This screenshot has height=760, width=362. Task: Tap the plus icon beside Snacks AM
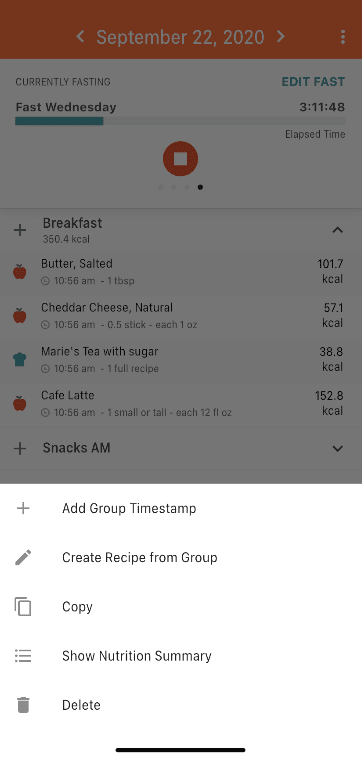point(20,448)
